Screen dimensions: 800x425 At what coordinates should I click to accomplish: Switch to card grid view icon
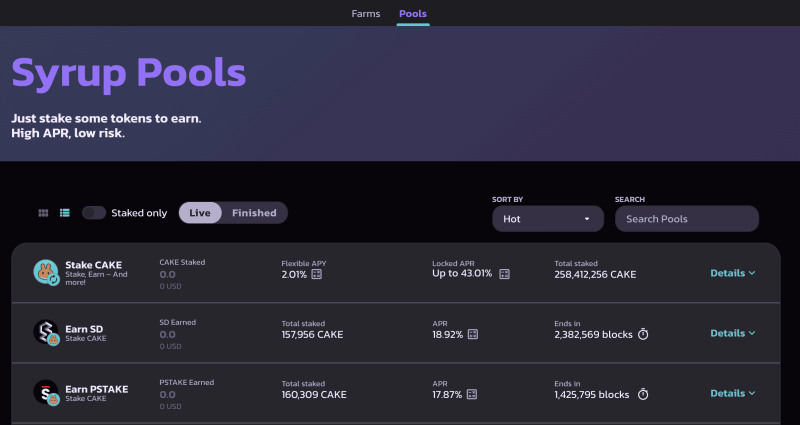(43, 213)
